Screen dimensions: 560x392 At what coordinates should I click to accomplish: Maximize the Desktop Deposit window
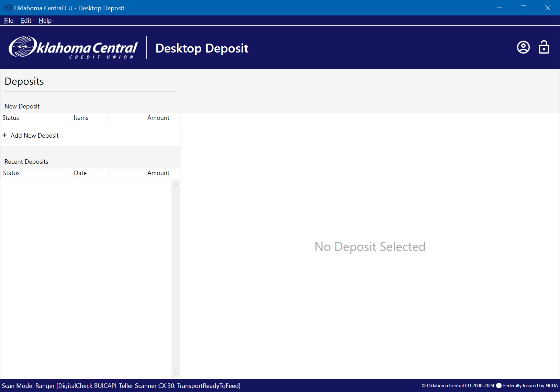tap(524, 8)
